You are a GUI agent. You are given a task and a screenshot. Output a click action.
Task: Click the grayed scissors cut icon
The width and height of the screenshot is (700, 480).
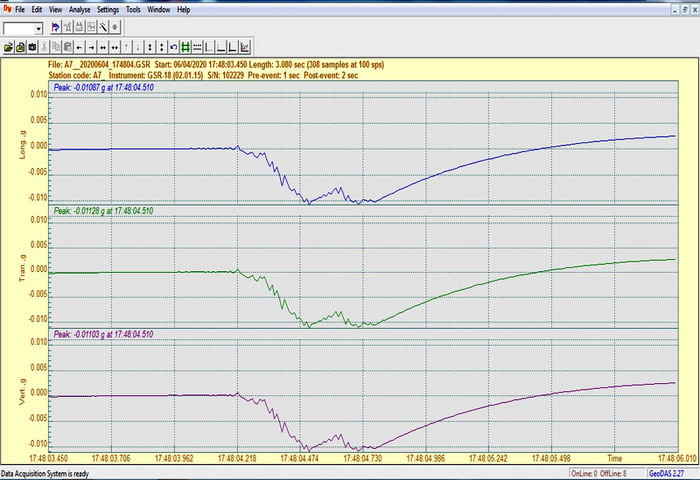click(x=44, y=47)
